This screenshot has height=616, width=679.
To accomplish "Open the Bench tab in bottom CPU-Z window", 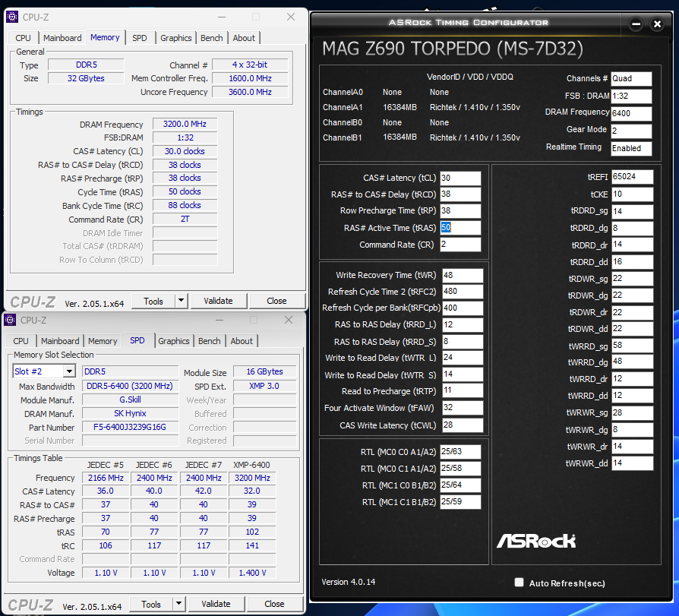I will (210, 341).
